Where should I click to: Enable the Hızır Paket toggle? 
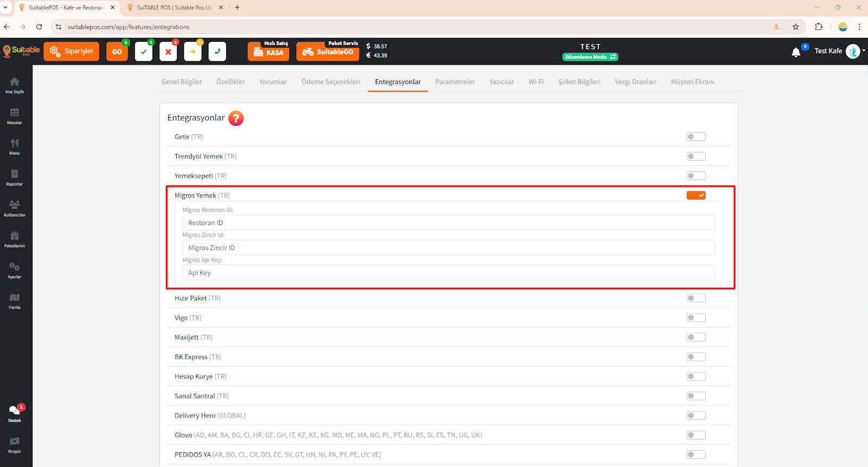[x=696, y=298]
